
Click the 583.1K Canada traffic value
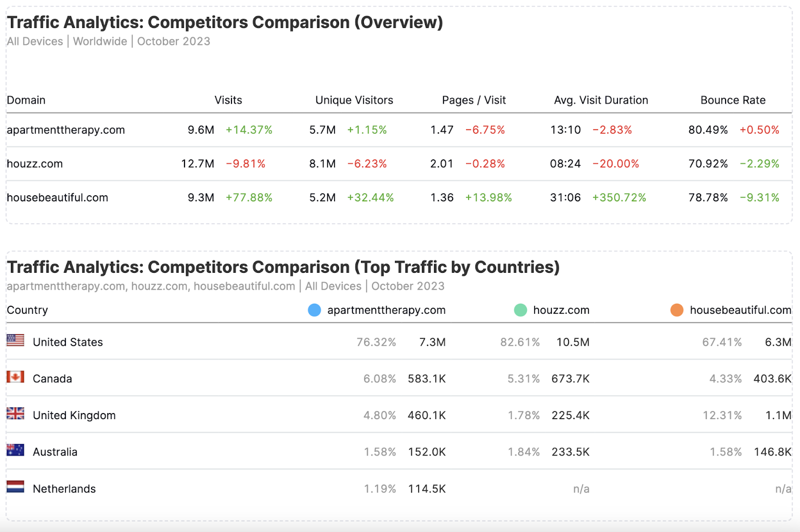coord(426,379)
